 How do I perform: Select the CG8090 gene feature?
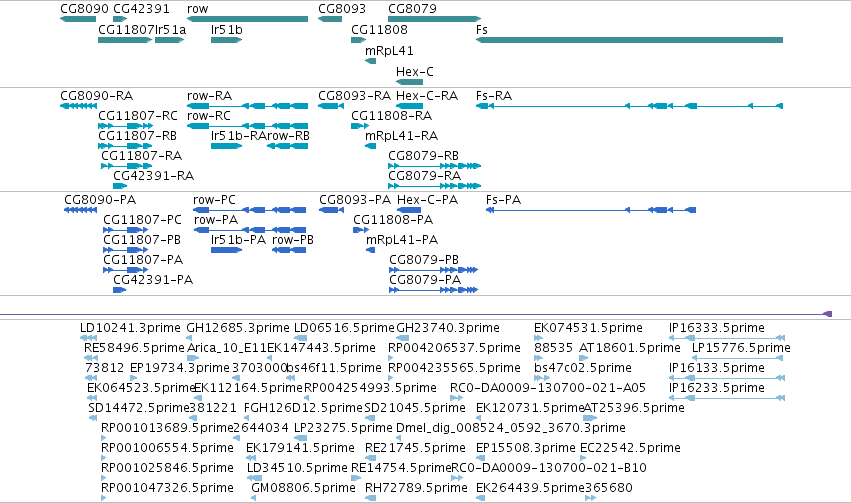78,19
